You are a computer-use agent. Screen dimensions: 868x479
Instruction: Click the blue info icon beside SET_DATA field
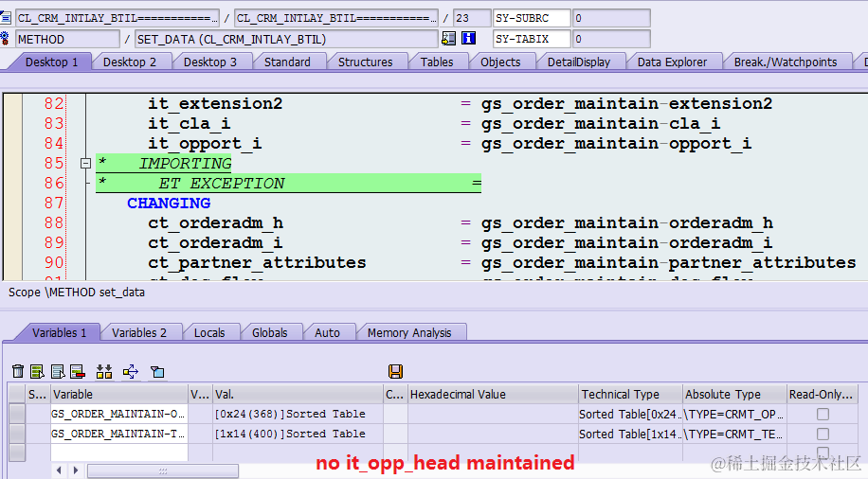tap(468, 38)
